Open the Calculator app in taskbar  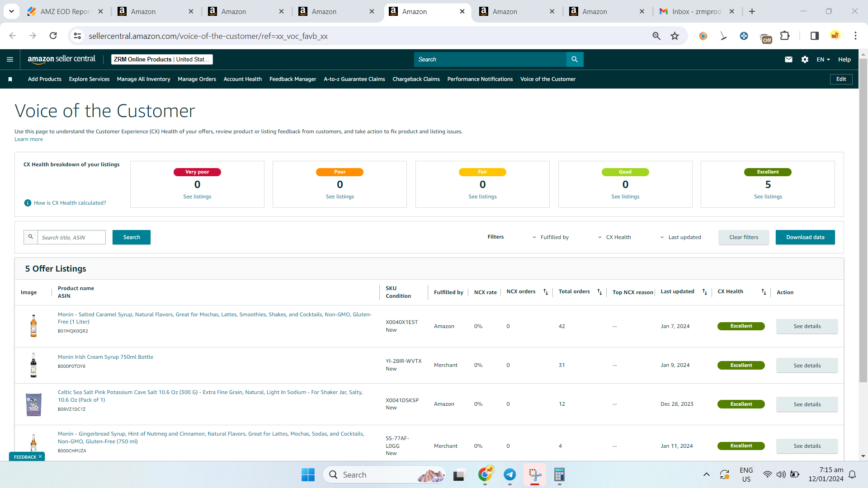560,474
